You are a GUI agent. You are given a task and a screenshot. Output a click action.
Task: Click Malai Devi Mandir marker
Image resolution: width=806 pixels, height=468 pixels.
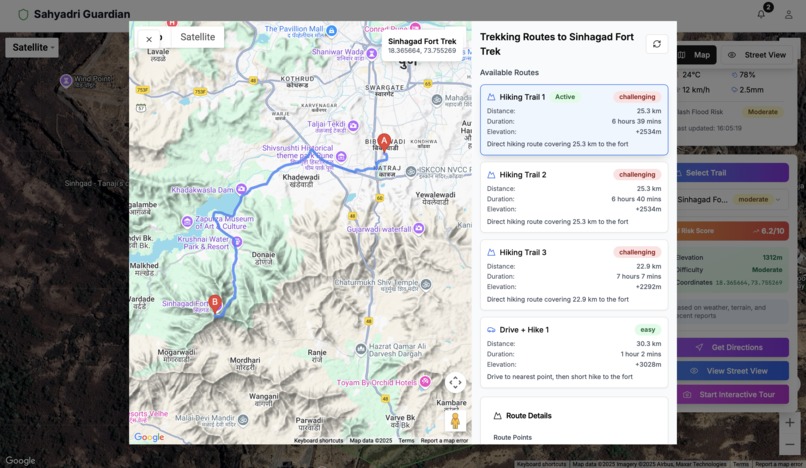[x=243, y=420]
